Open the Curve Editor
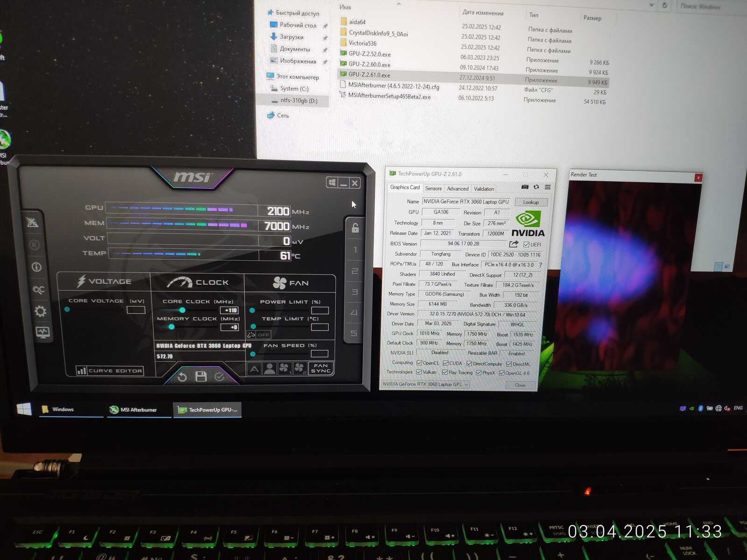 [x=110, y=371]
